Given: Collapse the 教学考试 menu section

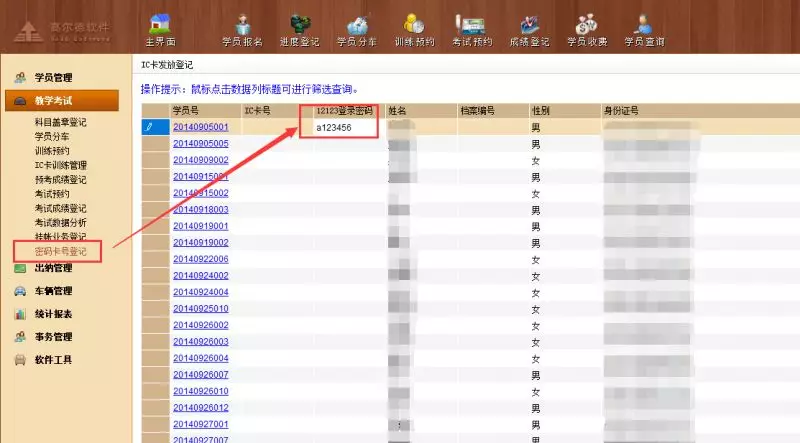Looking at the screenshot, I should point(62,101).
